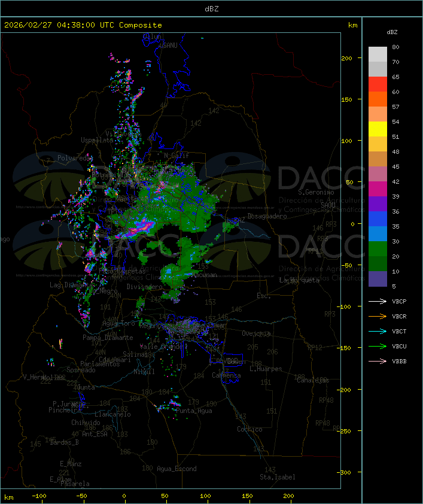Click 'km' label beside the timestamp row

point(352,25)
